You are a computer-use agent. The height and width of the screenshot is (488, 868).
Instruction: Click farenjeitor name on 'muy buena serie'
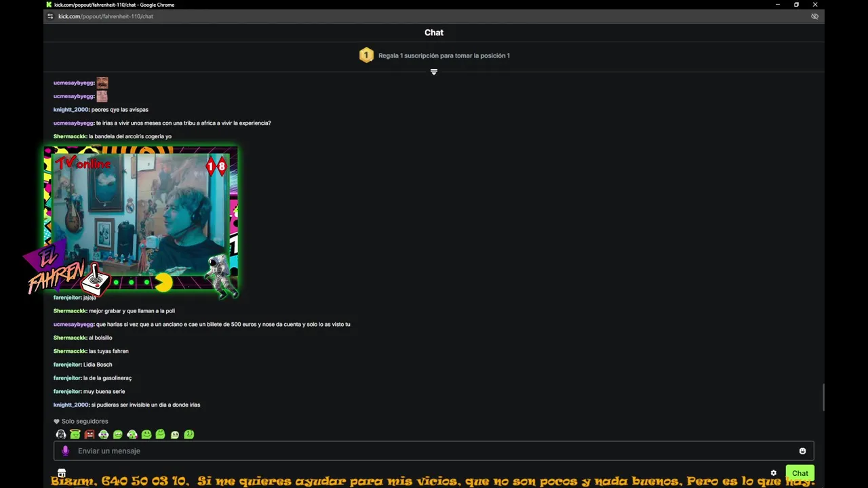[x=68, y=391]
